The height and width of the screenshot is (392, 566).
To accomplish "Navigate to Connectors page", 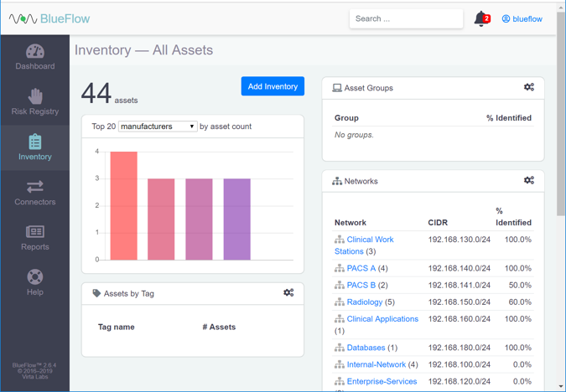I will point(34,193).
